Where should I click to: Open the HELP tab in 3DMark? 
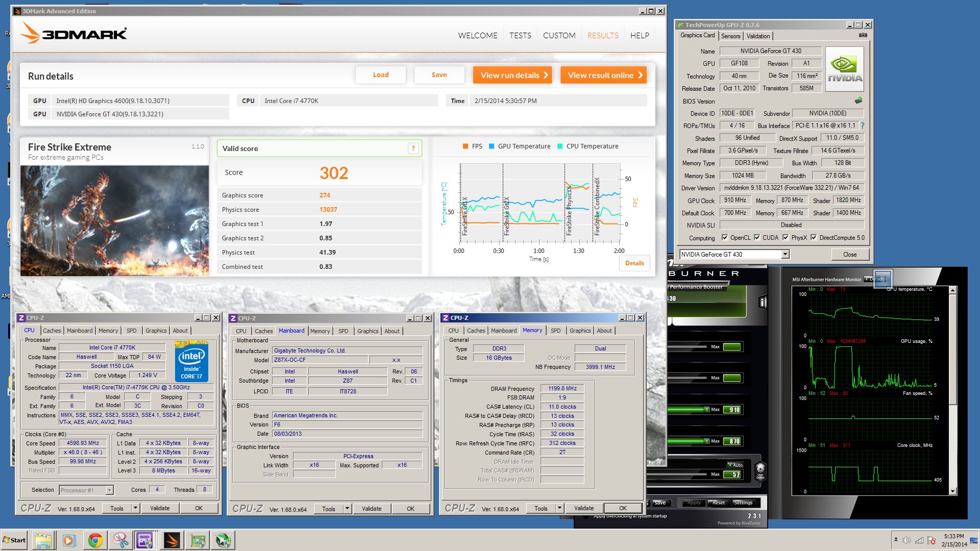click(640, 35)
